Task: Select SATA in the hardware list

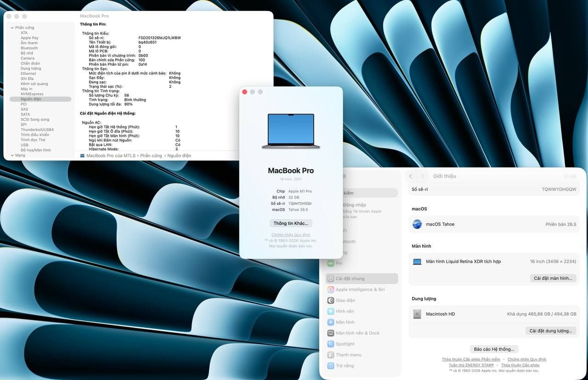Action: (x=25, y=114)
